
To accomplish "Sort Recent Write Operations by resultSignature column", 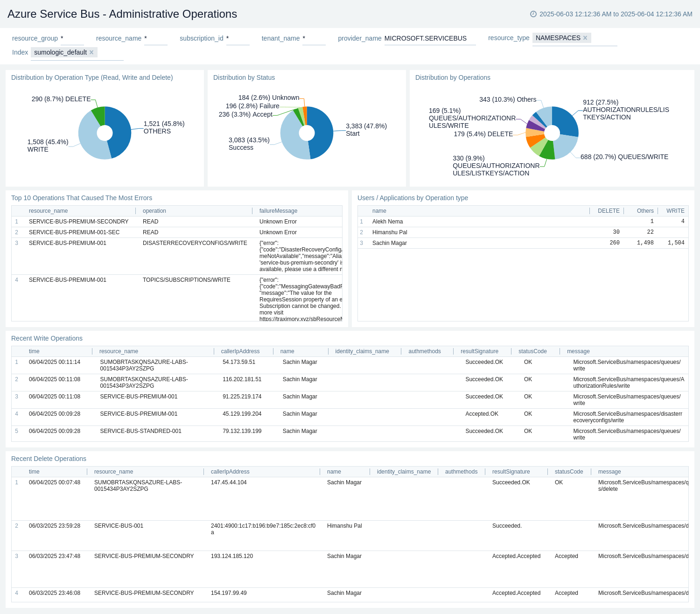I will click(479, 351).
